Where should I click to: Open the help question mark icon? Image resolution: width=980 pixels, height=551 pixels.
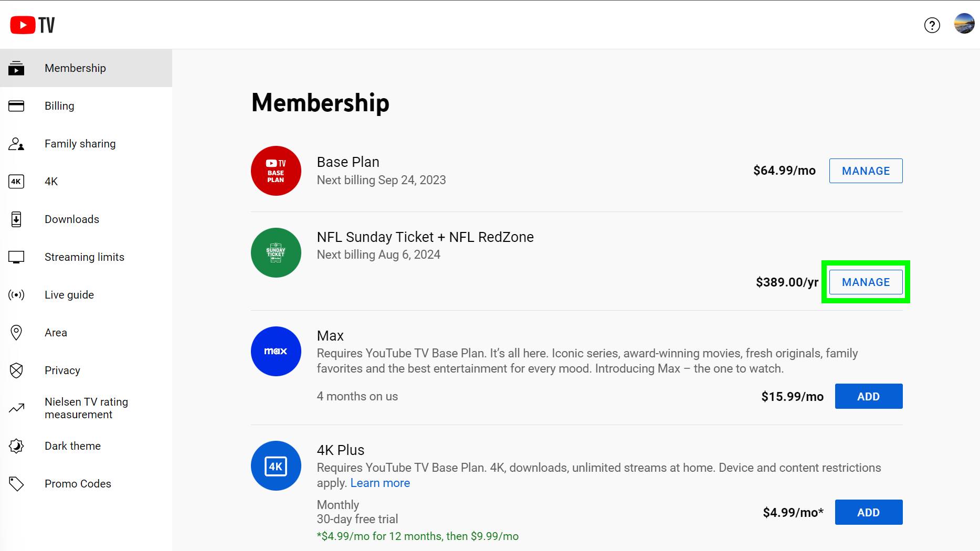(x=932, y=25)
